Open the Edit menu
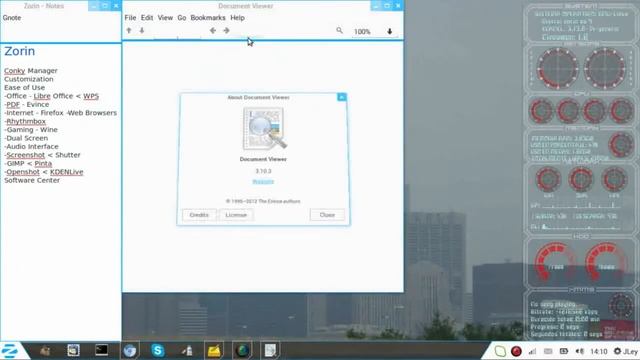The image size is (640, 360). tap(147, 18)
